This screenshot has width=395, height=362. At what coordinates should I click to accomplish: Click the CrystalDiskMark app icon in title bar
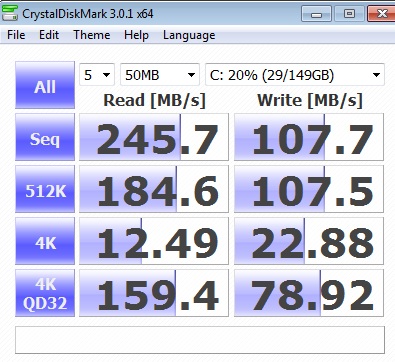click(x=9, y=13)
